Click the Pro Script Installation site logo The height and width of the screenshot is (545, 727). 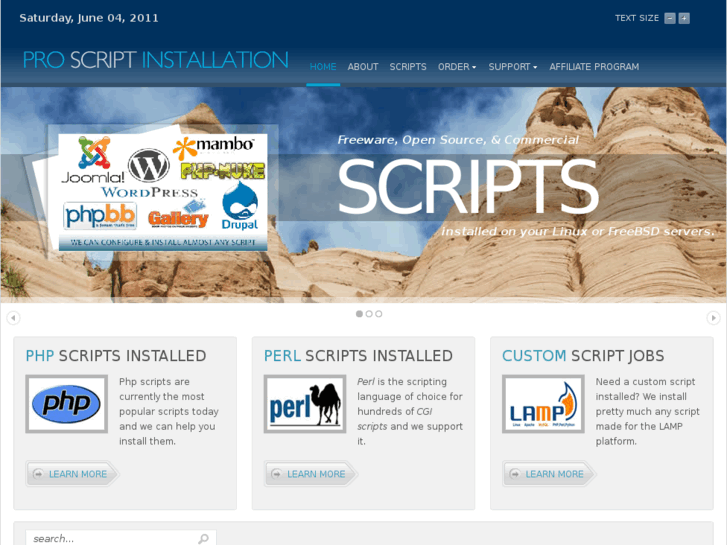pos(156,60)
